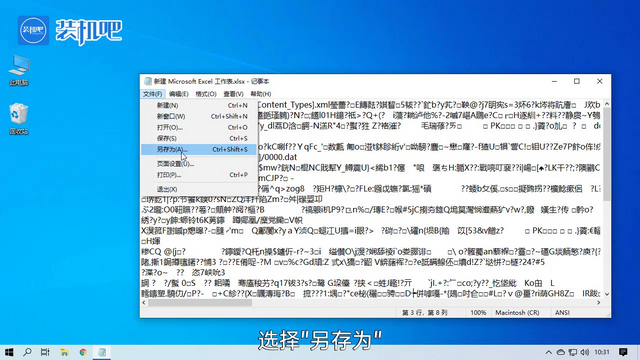640x360 pixels.
Task: Open notification center icon
Action: pos(623,352)
